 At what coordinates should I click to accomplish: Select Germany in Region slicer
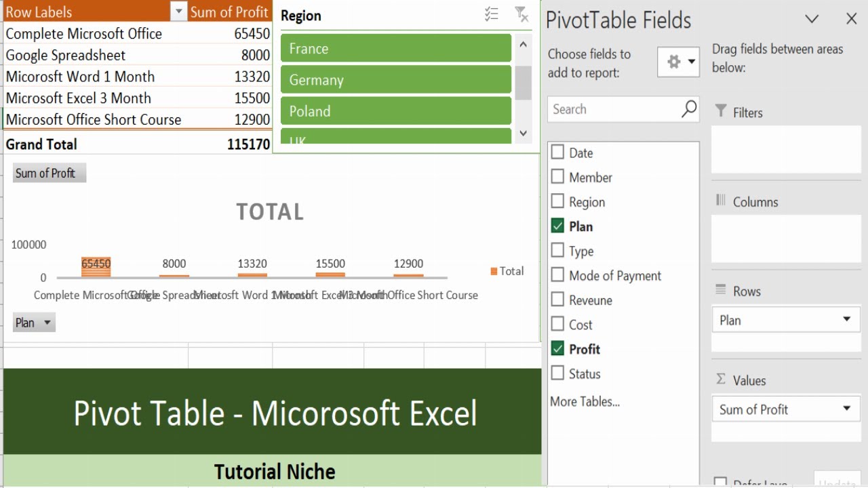click(396, 79)
